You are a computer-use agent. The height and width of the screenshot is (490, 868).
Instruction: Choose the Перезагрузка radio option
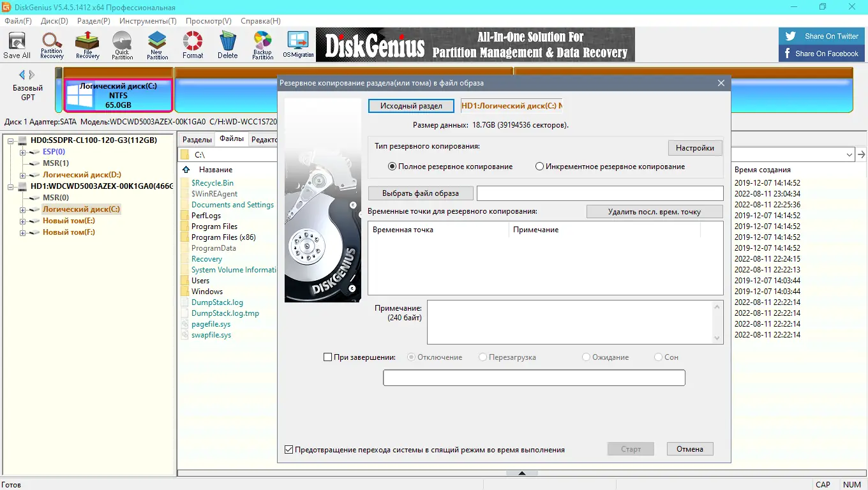[483, 357]
